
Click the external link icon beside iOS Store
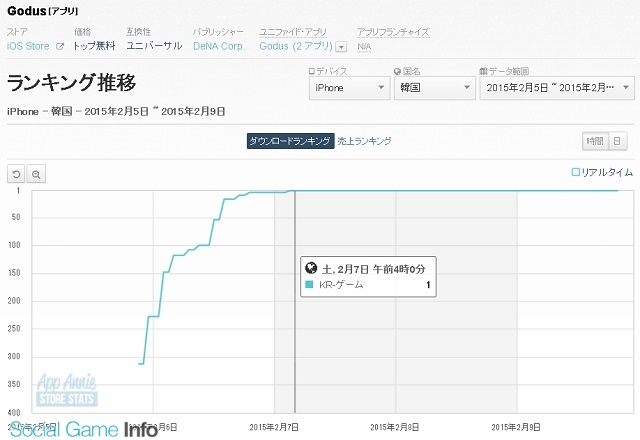click(x=60, y=47)
